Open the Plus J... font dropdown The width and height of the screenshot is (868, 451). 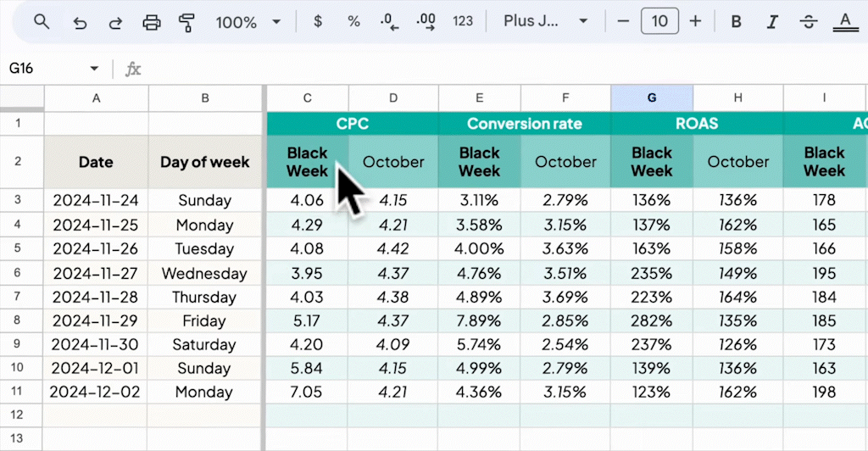point(545,22)
